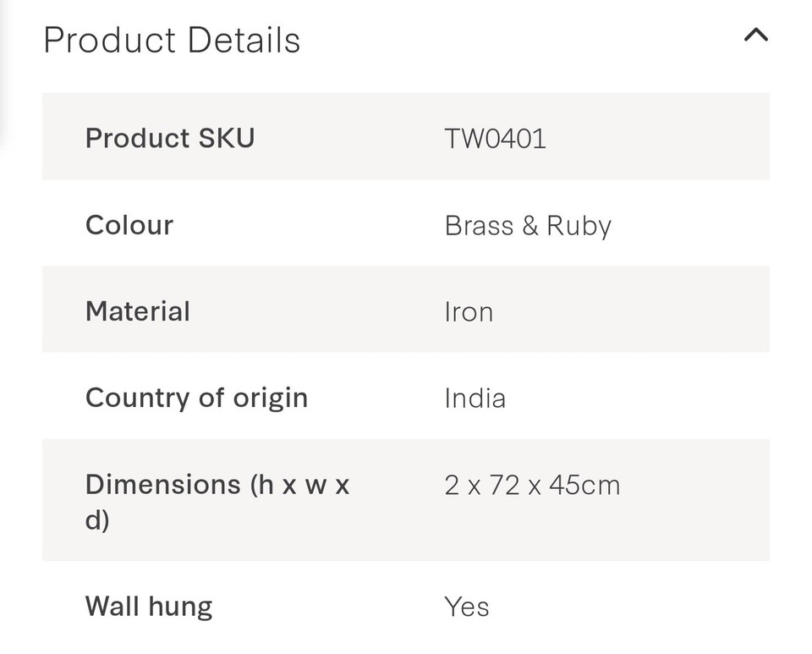Click the word Ruby in the colour value
Image resolution: width=812 pixels, height=654 pixels.
[x=579, y=226]
